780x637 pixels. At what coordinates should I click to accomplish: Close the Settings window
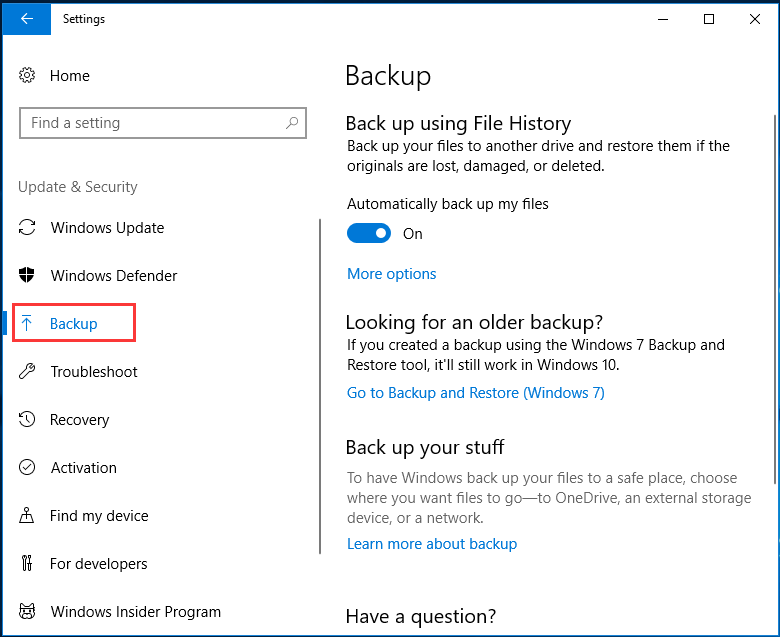pyautogui.click(x=755, y=19)
